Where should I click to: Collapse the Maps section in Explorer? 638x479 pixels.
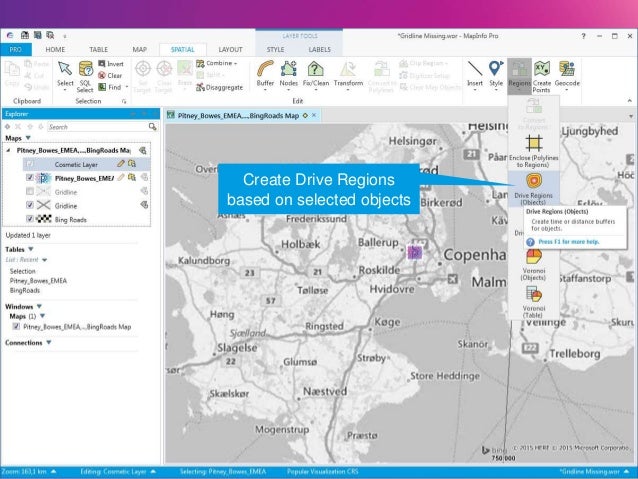pyautogui.click(x=28, y=138)
